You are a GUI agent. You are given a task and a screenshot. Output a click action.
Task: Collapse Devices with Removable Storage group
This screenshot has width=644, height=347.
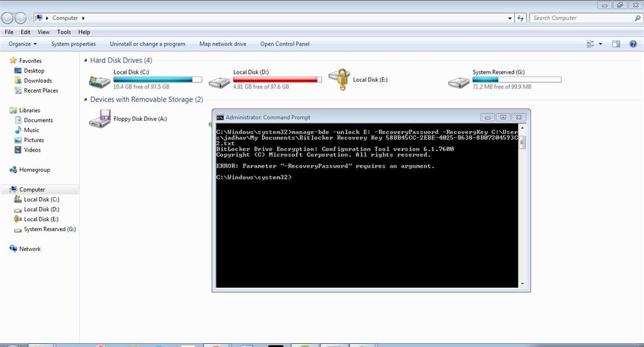pos(86,100)
